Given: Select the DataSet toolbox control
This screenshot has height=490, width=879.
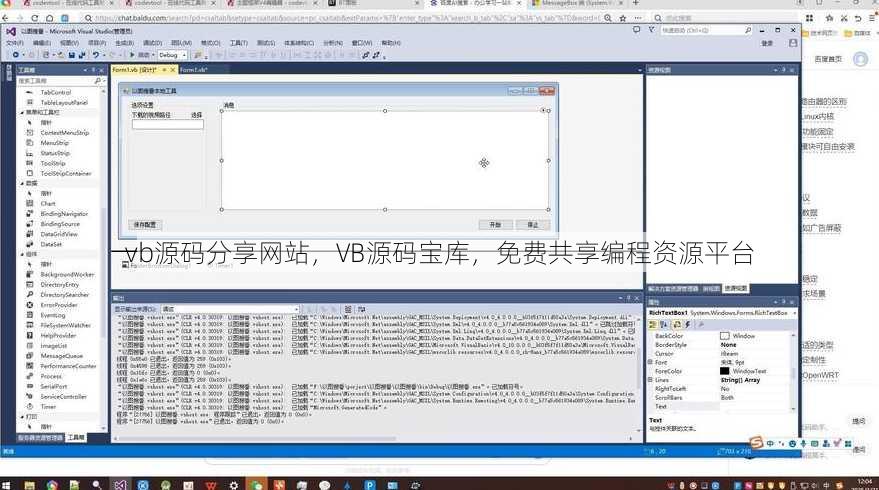Looking at the screenshot, I should coord(51,244).
